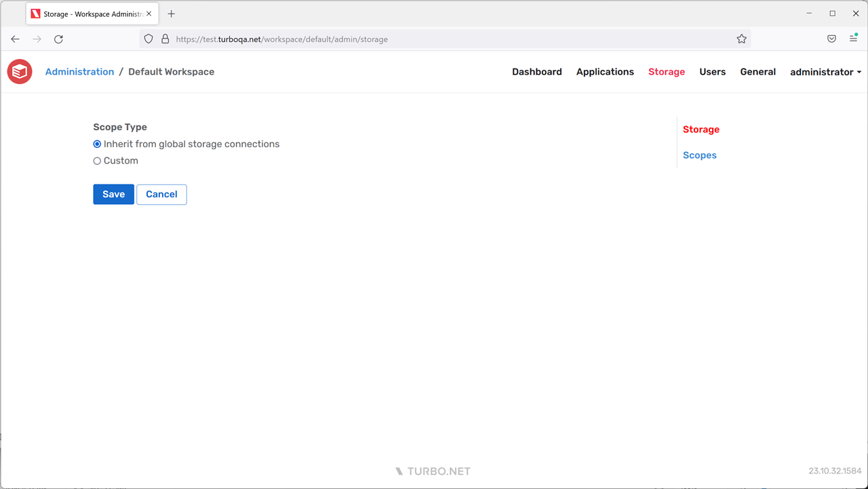Go back using the browser back arrow
This screenshot has width=868, height=489.
click(16, 39)
